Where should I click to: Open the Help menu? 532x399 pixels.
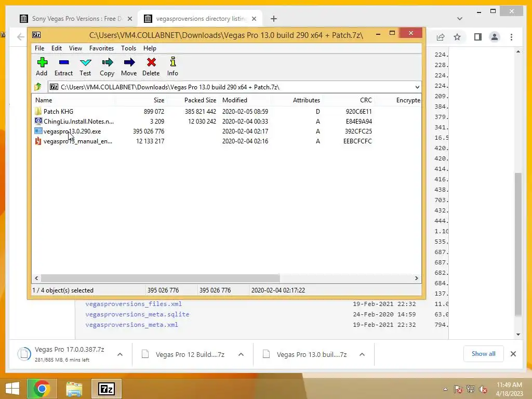pos(150,48)
